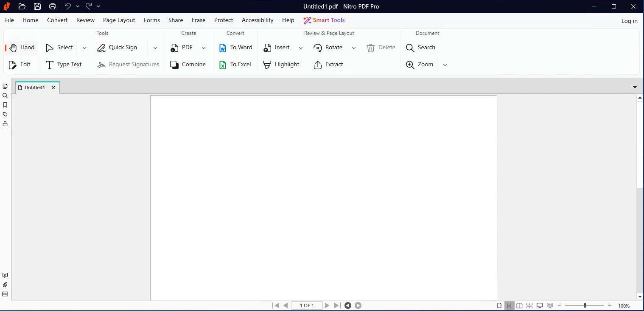Activate the Hand tool
This screenshot has width=644, height=311.
pyautogui.click(x=22, y=48)
